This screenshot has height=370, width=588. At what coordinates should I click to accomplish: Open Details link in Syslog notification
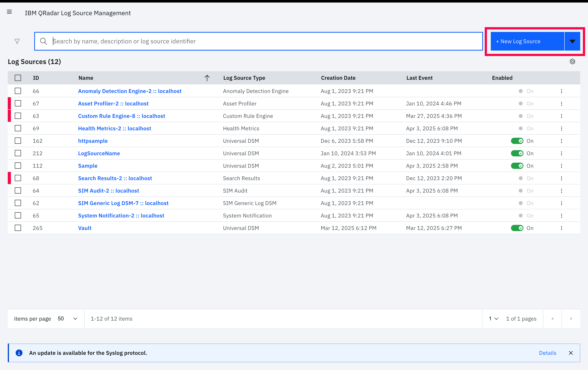548,353
